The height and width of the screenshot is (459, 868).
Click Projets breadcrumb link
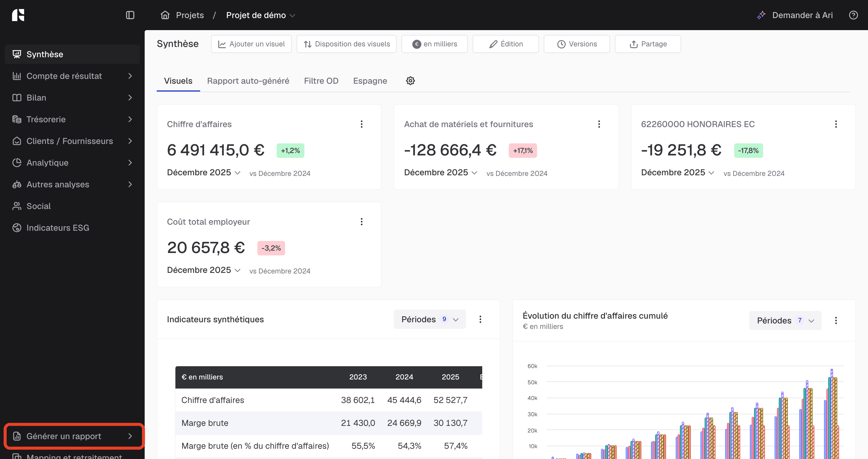(190, 15)
